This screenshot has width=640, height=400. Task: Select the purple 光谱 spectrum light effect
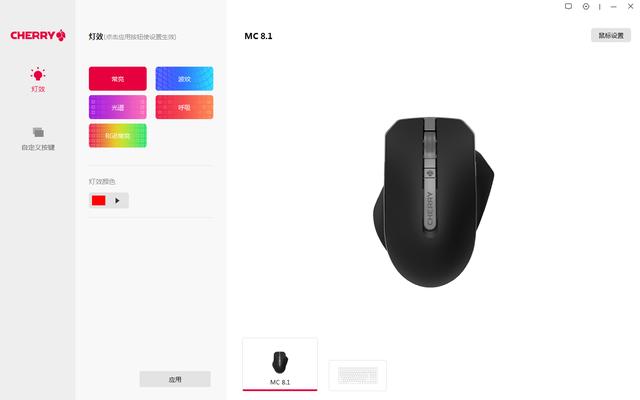point(118,107)
